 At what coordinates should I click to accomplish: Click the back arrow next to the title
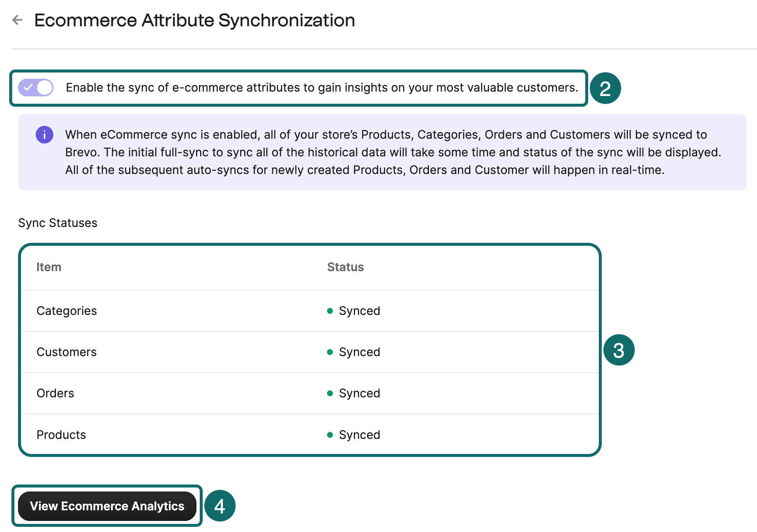(18, 20)
